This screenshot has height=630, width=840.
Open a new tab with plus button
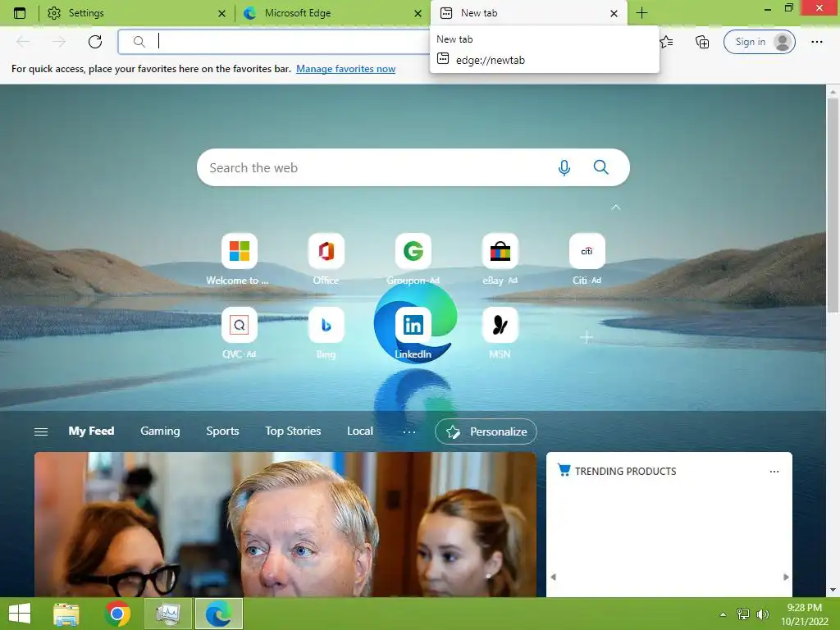tap(641, 13)
